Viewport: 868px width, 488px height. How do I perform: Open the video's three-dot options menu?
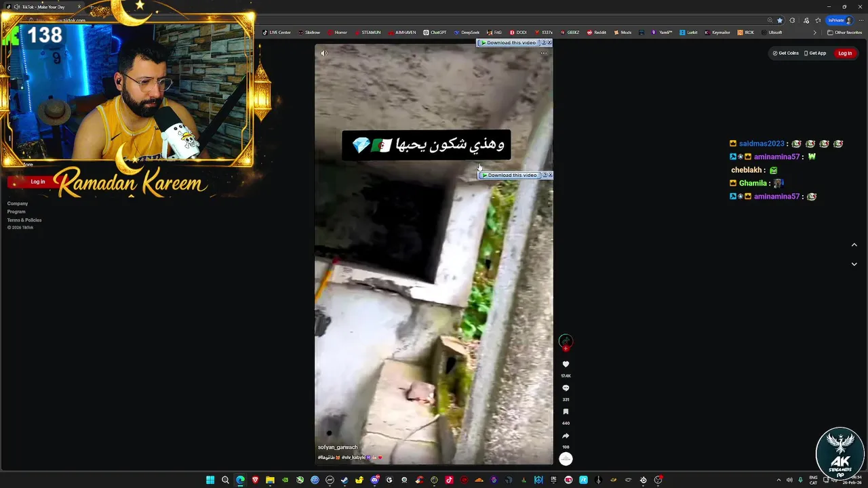pyautogui.click(x=543, y=53)
